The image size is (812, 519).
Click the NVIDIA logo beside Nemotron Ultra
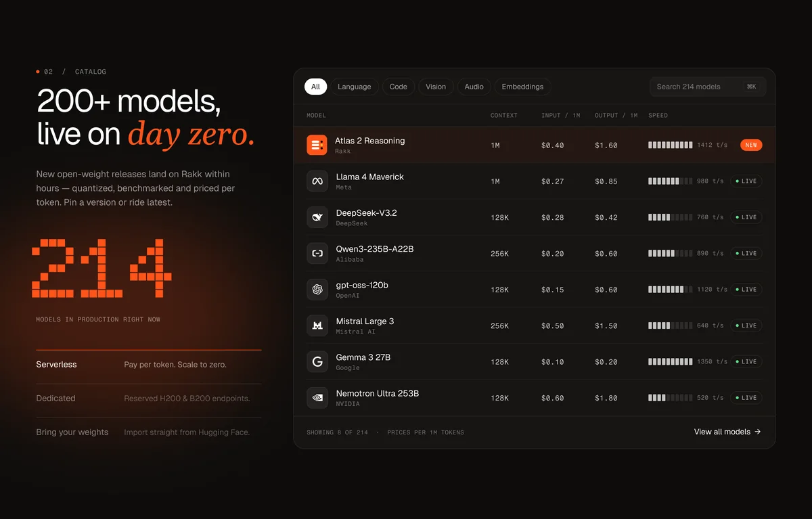pyautogui.click(x=317, y=398)
